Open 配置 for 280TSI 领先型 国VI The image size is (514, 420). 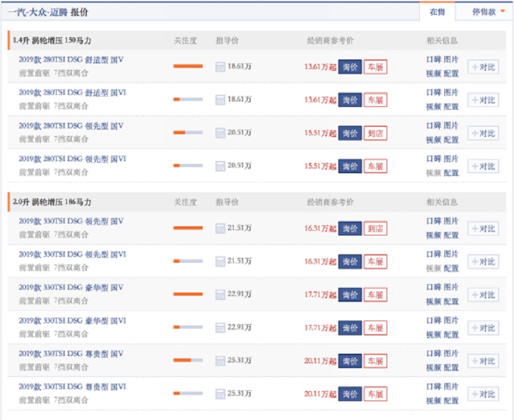451,173
